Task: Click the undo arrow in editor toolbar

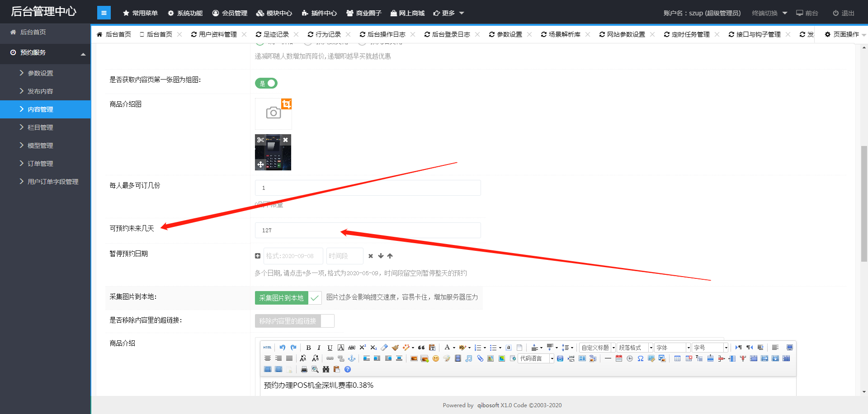Action: (282, 348)
